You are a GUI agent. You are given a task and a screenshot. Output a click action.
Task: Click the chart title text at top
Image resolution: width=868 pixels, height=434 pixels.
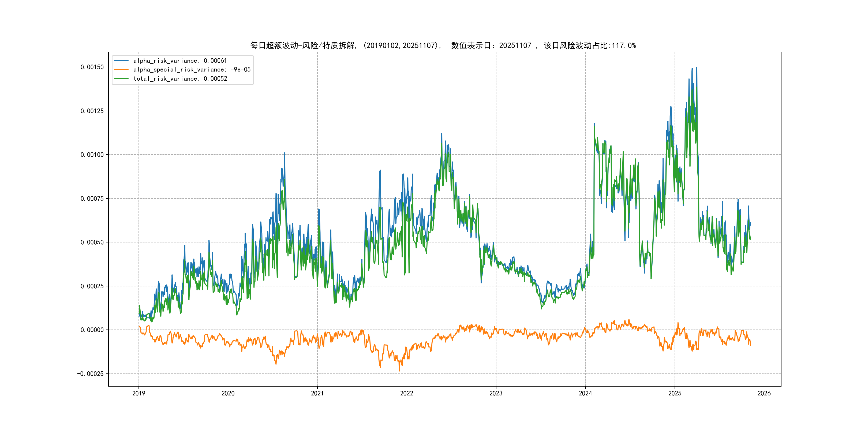[443, 46]
